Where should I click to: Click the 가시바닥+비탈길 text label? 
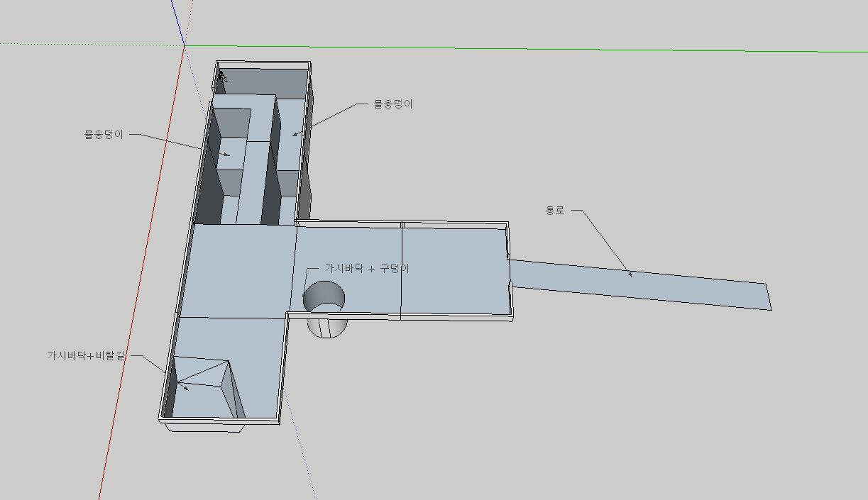coord(85,355)
